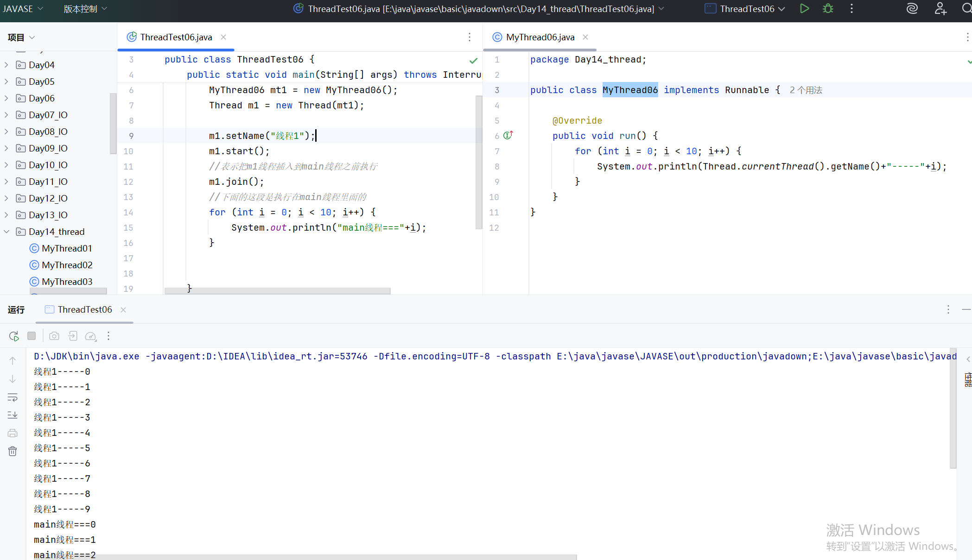The image size is (972, 560).
Task: Select the Day09_IO folder
Action: (x=48, y=148)
